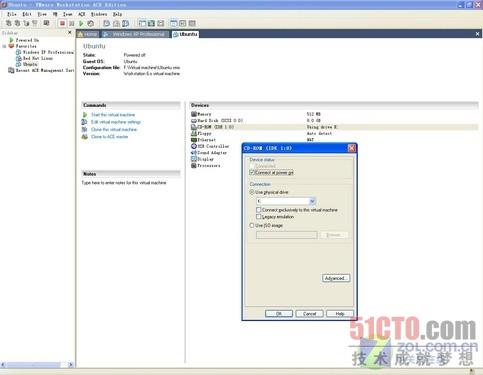This screenshot has width=483, height=375.
Task: Click the Ethernet device icon
Action: coord(194,140)
